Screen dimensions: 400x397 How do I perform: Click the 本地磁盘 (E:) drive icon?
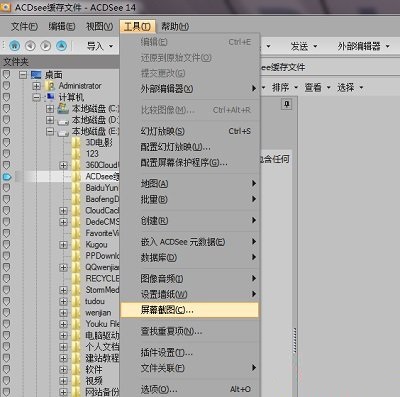tap(63, 132)
